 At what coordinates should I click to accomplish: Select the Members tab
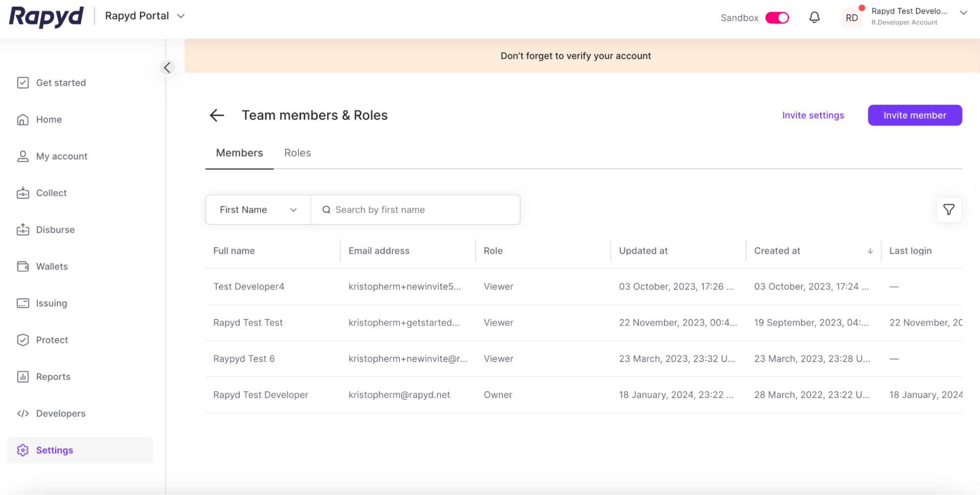[x=239, y=153]
